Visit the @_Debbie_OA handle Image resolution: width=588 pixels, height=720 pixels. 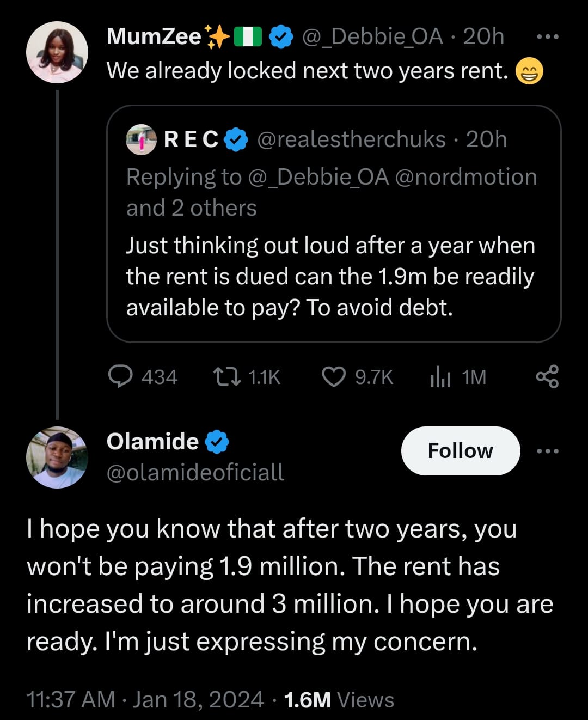(372, 37)
